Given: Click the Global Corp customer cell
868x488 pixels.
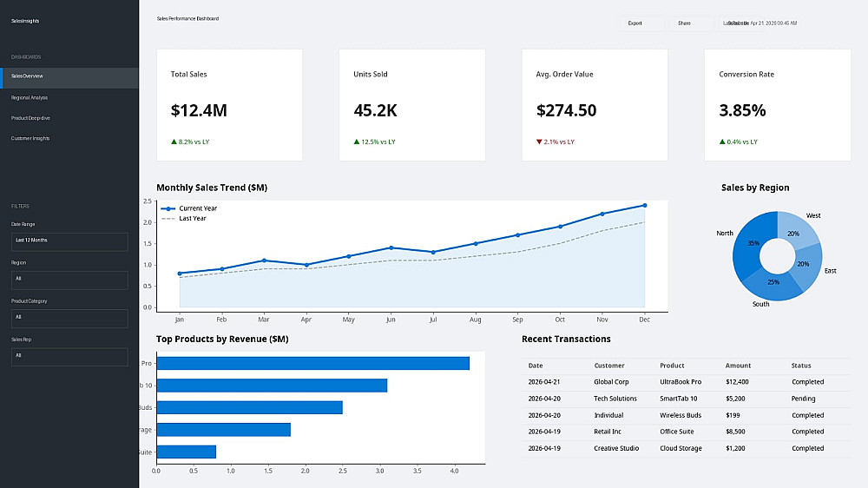Looking at the screenshot, I should (x=611, y=382).
